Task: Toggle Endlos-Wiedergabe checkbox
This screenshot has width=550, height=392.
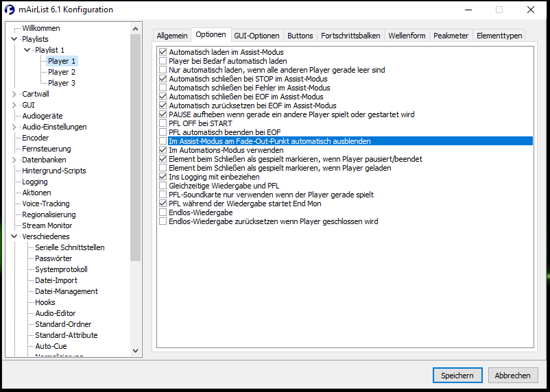Action: 163,212
